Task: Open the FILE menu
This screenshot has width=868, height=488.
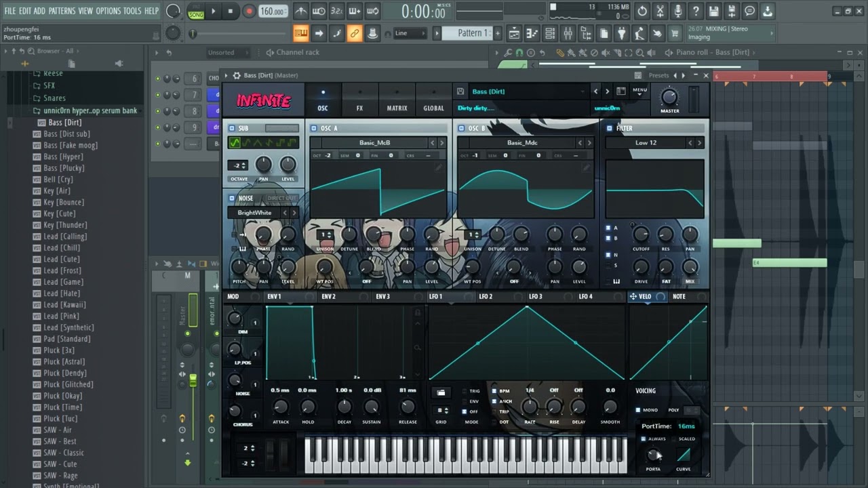Action: pyautogui.click(x=10, y=11)
